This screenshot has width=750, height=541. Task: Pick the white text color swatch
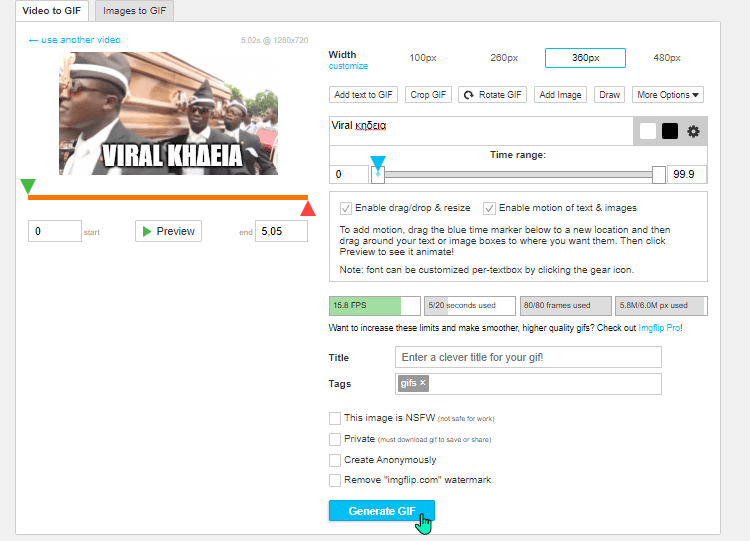pos(648,131)
